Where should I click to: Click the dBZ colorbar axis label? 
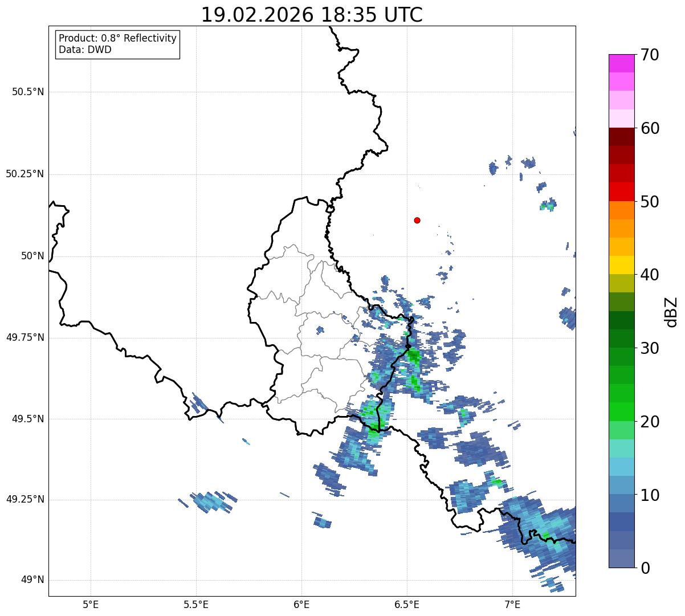pos(671,312)
